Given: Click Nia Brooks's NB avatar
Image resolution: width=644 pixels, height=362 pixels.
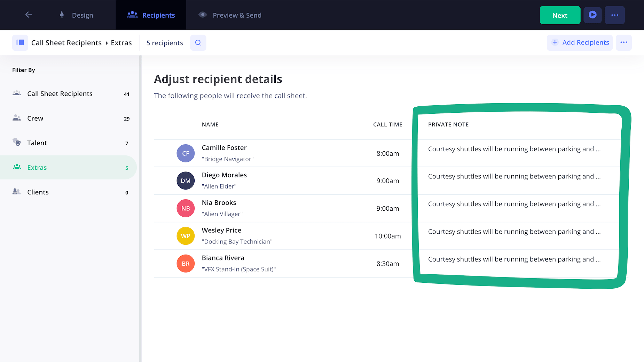Looking at the screenshot, I should (x=186, y=208).
